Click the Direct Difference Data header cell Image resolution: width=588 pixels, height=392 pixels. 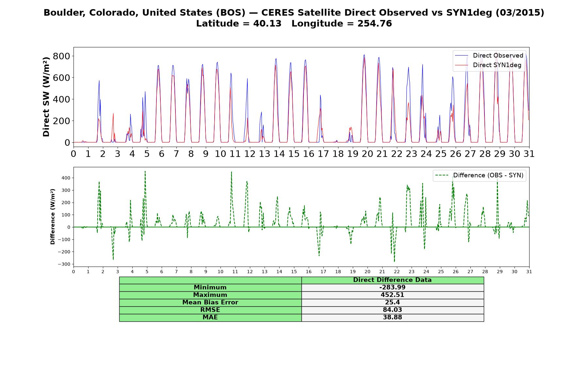(392, 280)
